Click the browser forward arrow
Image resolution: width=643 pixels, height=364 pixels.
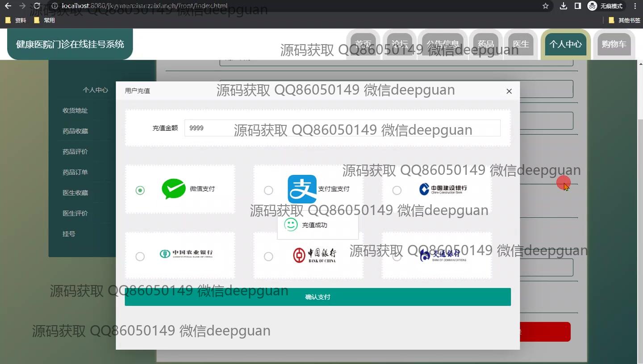click(22, 6)
